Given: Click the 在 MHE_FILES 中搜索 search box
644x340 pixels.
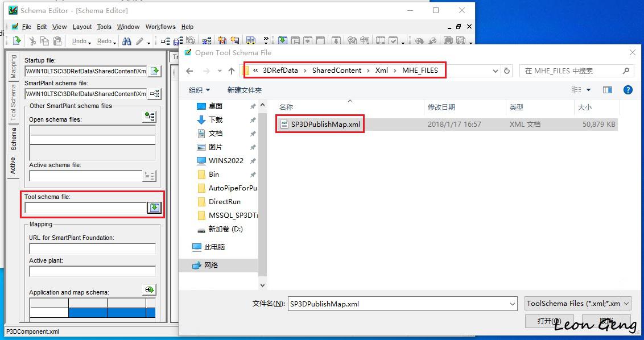Looking at the screenshot, I should (x=576, y=71).
